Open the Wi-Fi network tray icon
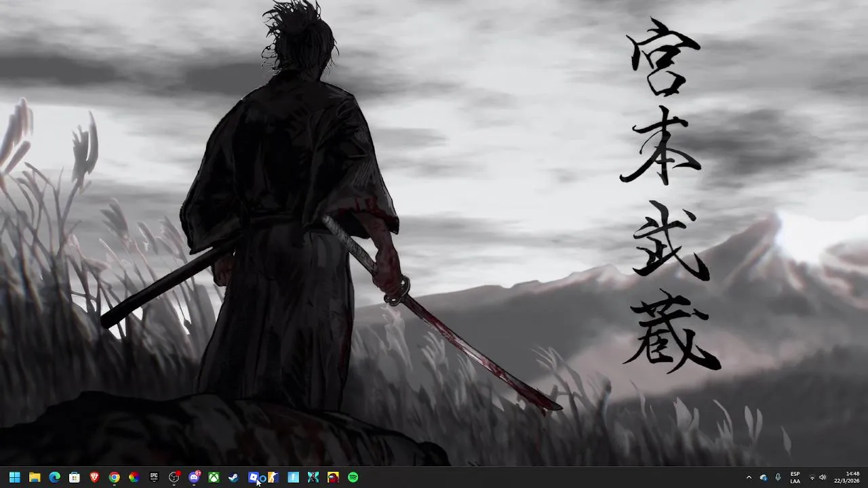This screenshot has height=488, width=868. tap(812, 477)
